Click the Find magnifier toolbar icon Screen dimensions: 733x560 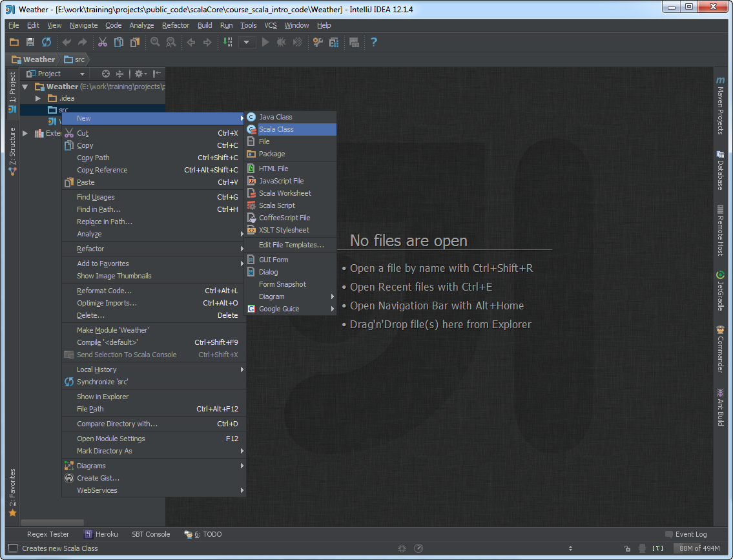point(155,42)
